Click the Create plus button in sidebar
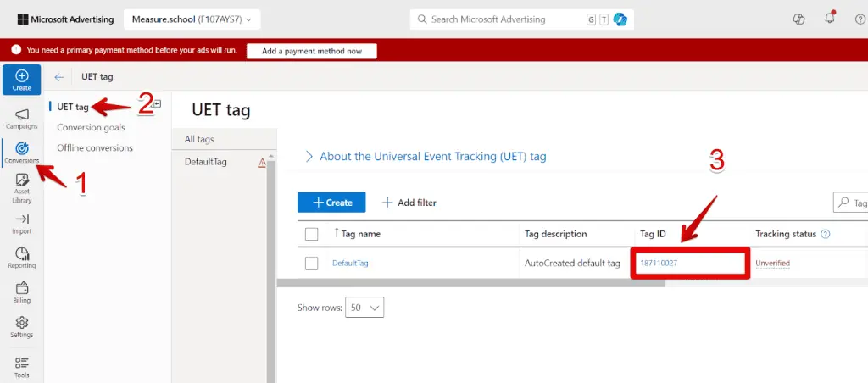Image resolution: width=868 pixels, height=383 pixels. (x=21, y=80)
